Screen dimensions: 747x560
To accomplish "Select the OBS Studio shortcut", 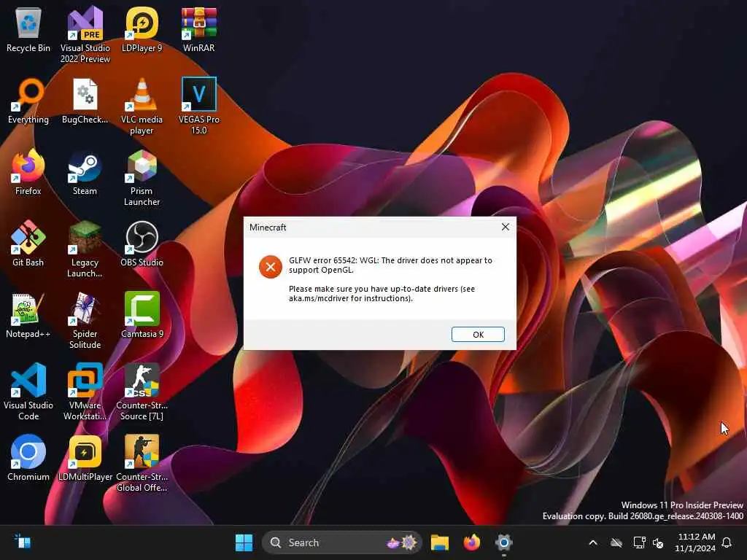I will tap(142, 244).
